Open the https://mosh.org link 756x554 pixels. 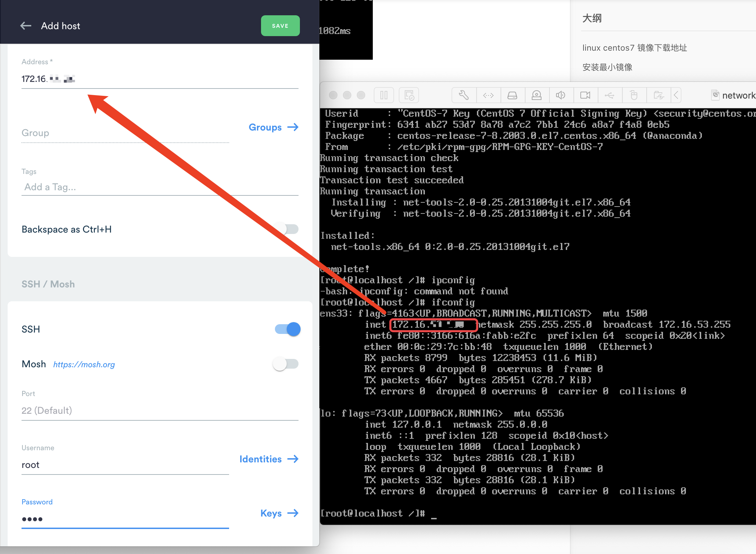click(84, 364)
